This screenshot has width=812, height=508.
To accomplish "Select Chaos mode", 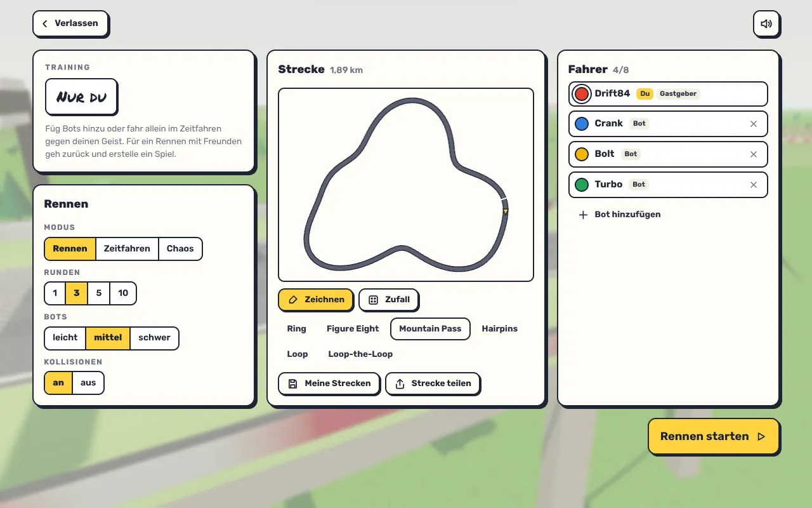I will pos(180,249).
